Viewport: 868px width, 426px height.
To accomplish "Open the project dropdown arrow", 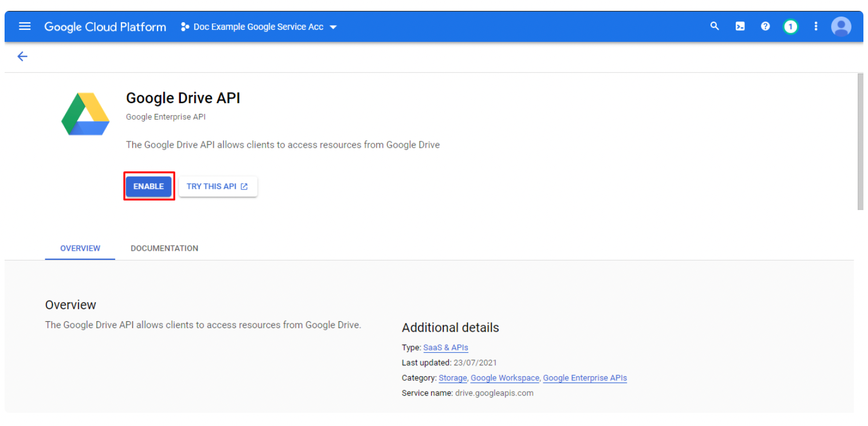I will click(333, 27).
